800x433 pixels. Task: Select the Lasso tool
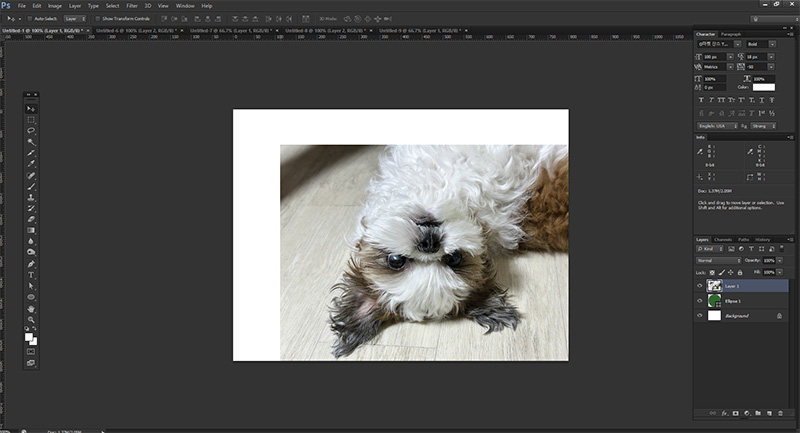point(31,131)
